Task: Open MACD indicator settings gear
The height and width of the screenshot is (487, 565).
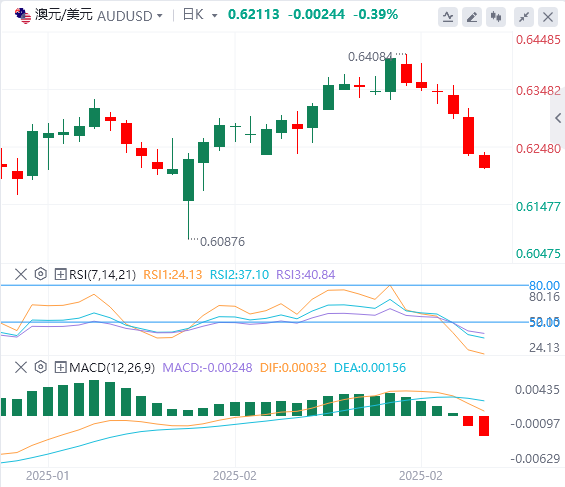Action: (x=41, y=367)
